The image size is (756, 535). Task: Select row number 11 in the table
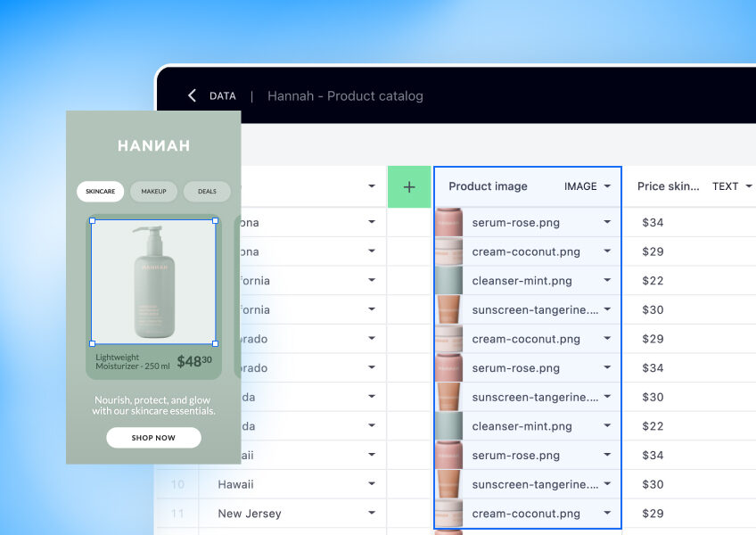pyautogui.click(x=177, y=514)
